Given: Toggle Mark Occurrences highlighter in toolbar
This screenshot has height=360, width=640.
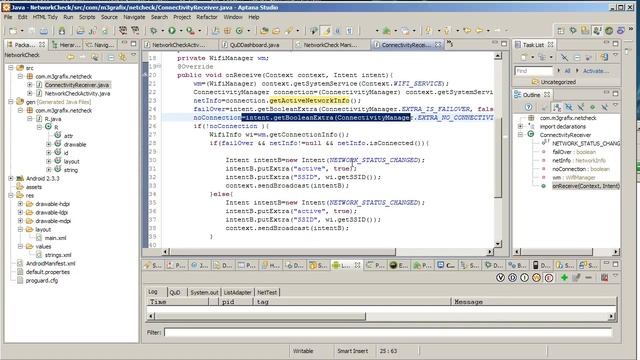Looking at the screenshot, I should click(326, 31).
